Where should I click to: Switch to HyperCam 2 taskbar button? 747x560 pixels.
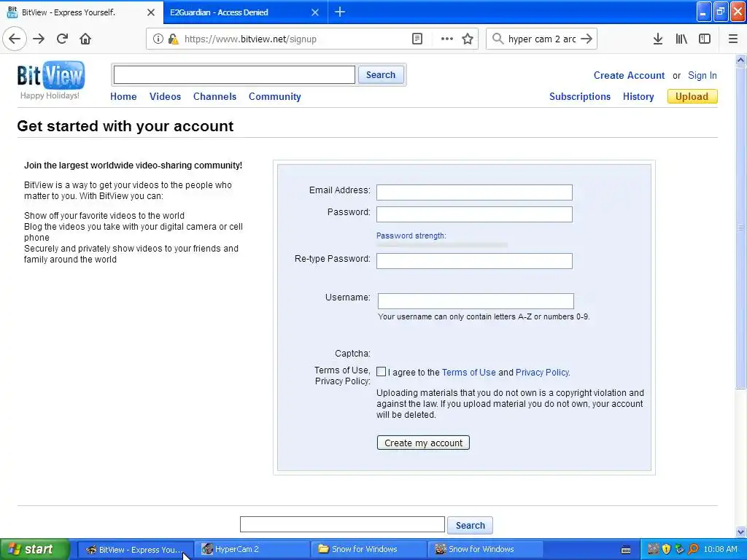point(252,550)
